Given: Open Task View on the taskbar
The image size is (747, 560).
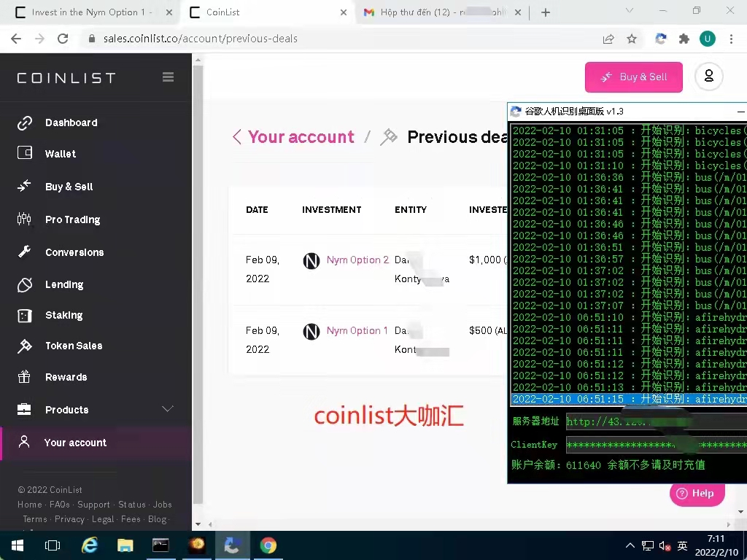Looking at the screenshot, I should point(53,545).
